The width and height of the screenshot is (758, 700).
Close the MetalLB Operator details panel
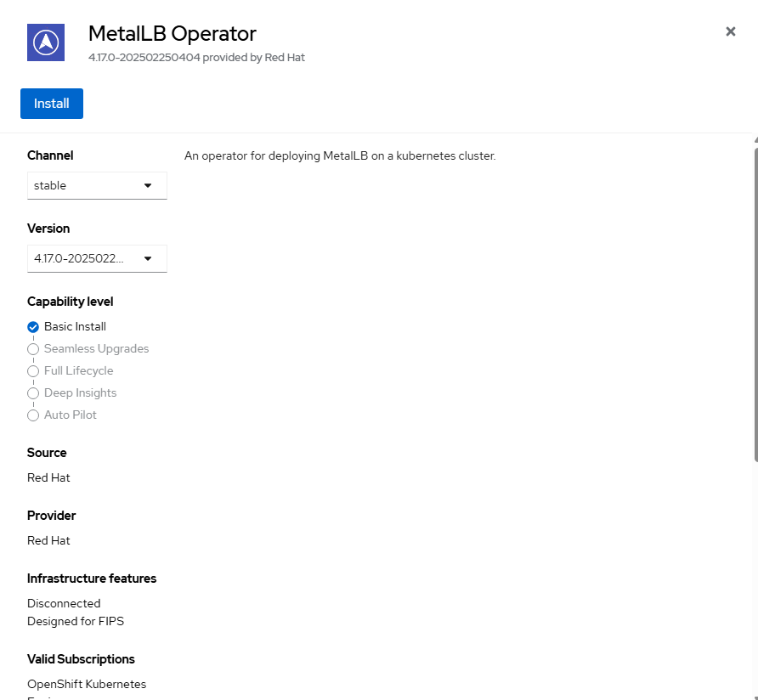click(x=731, y=32)
